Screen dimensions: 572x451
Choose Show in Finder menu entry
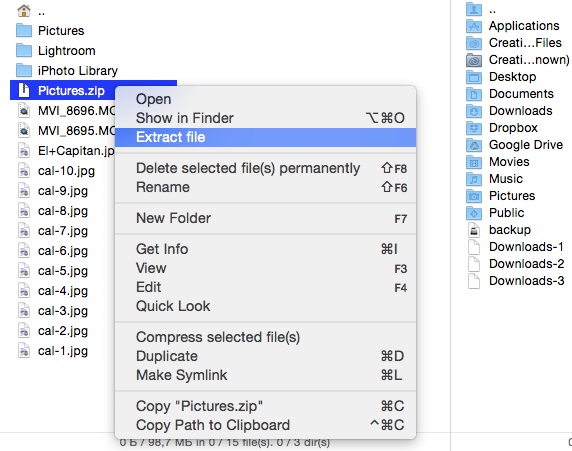click(x=265, y=118)
